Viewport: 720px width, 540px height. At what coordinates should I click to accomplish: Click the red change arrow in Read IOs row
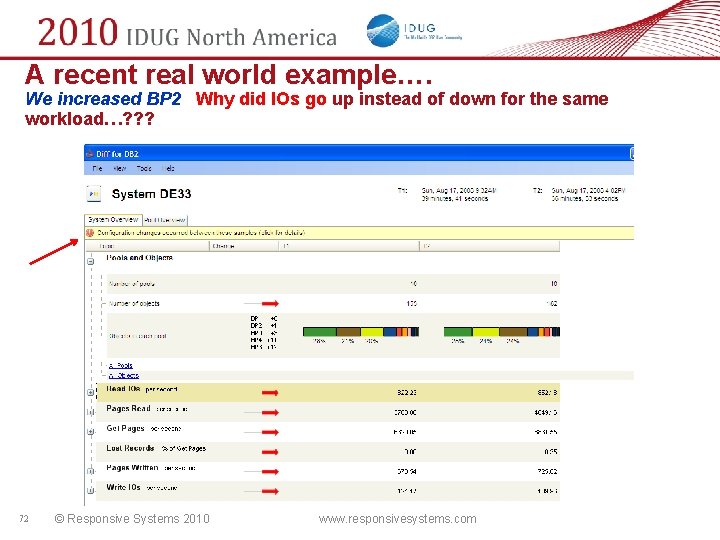pos(270,393)
